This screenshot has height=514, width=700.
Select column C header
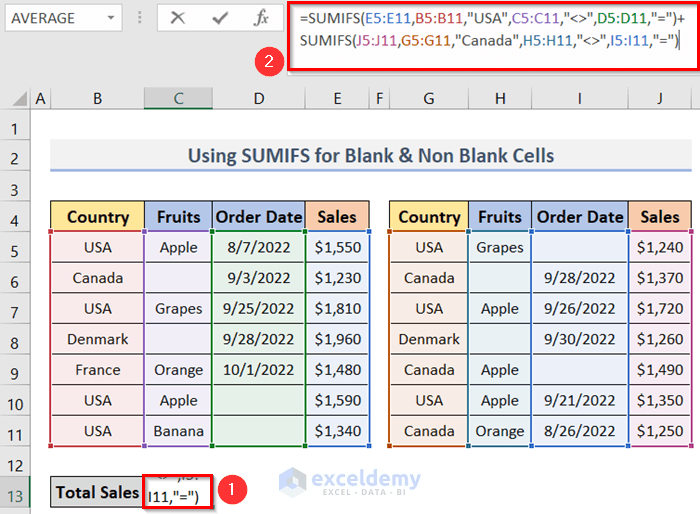[x=178, y=98]
